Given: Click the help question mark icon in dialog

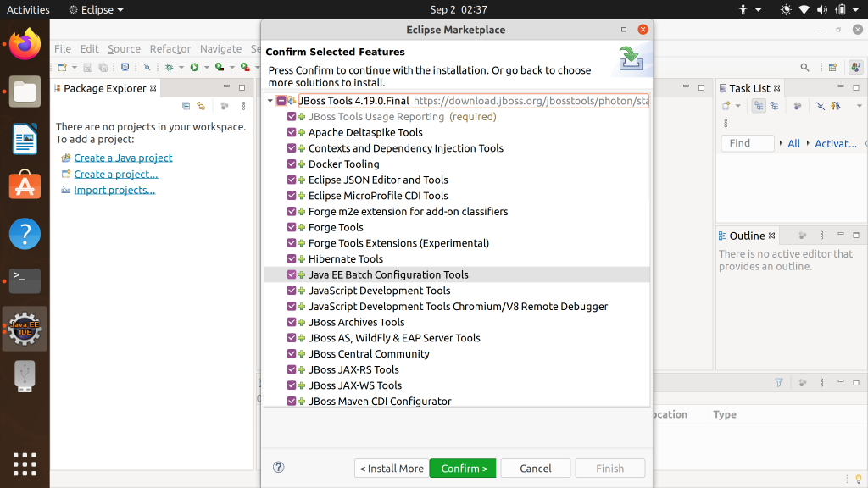Looking at the screenshot, I should point(279,468).
